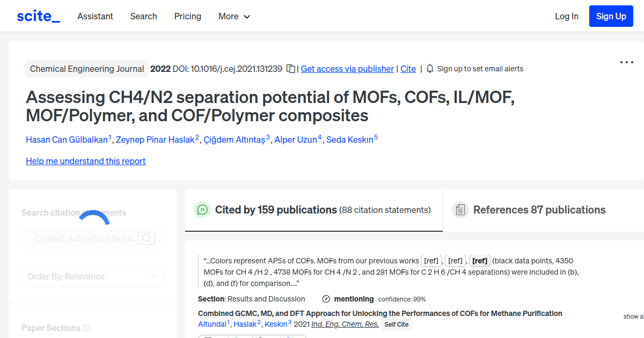Image resolution: width=644 pixels, height=338 pixels.
Task: Switch to the References 87 publications tab
Action: click(x=539, y=209)
